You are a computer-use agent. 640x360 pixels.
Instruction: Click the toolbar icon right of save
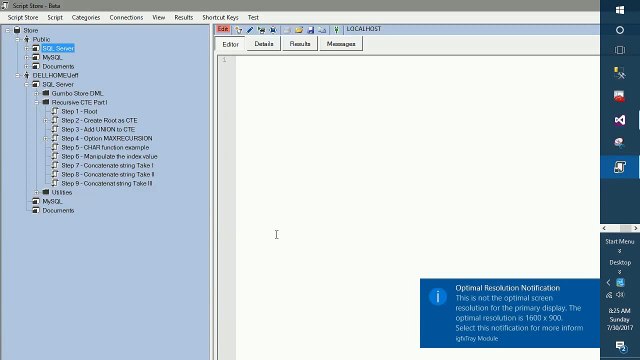[x=322, y=30]
